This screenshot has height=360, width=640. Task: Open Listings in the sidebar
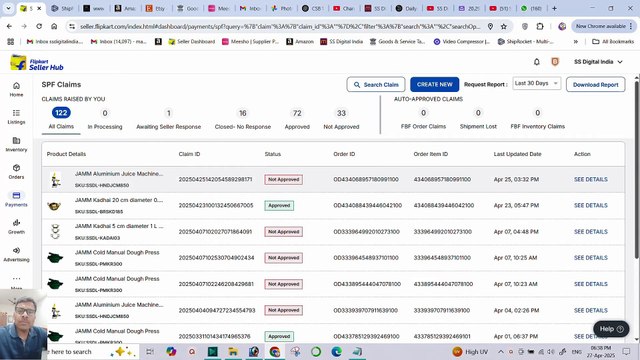click(16, 117)
